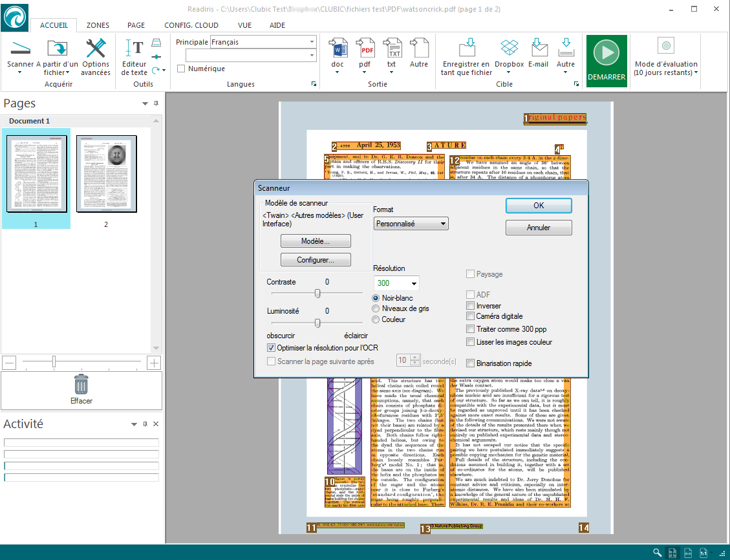730x560 pixels.
Task: Open the Format Personnalisé dropdown
Action: 411,224
